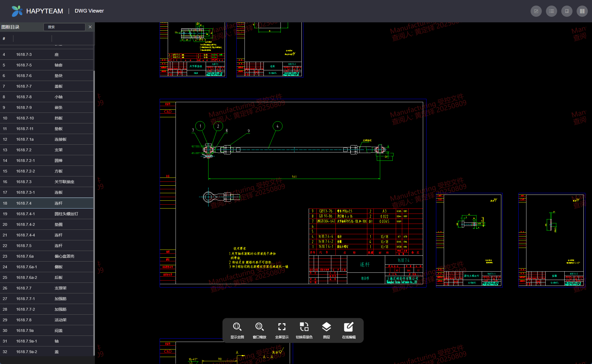Start 在线编辑 online editing
Viewport: 592px width, 364px height.
[x=349, y=330]
